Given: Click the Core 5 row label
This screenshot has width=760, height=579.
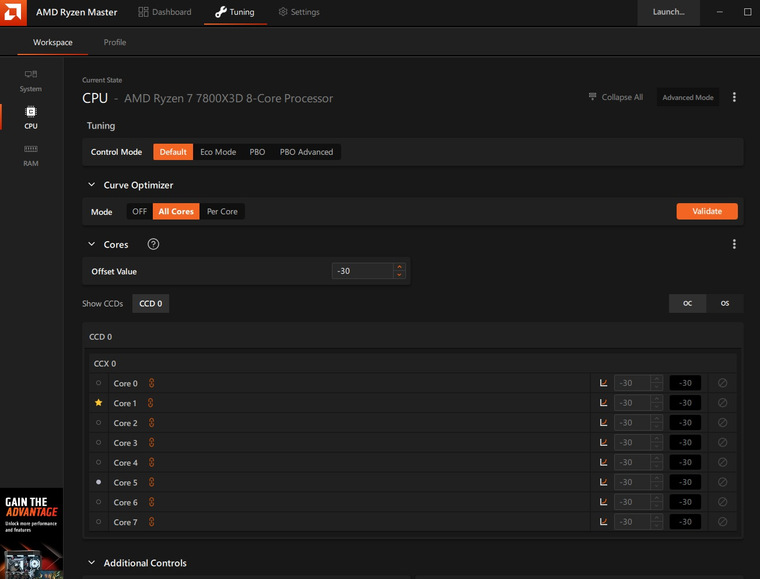Looking at the screenshot, I should click(125, 483).
